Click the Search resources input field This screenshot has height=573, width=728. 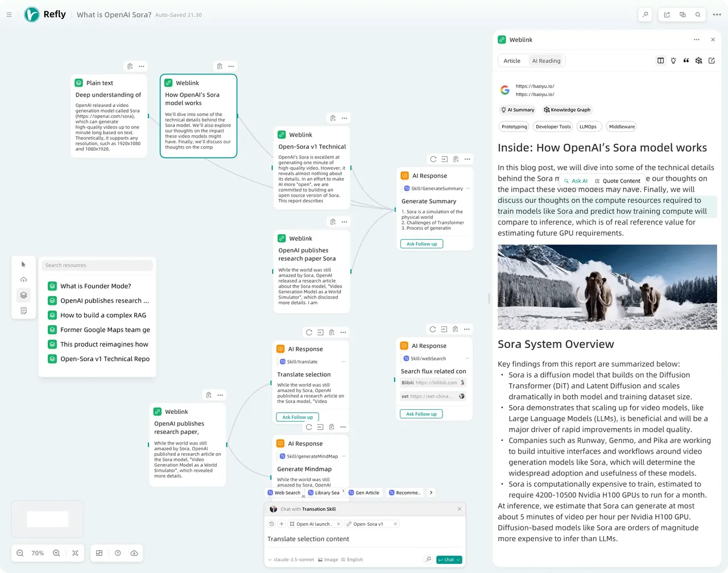(x=97, y=265)
